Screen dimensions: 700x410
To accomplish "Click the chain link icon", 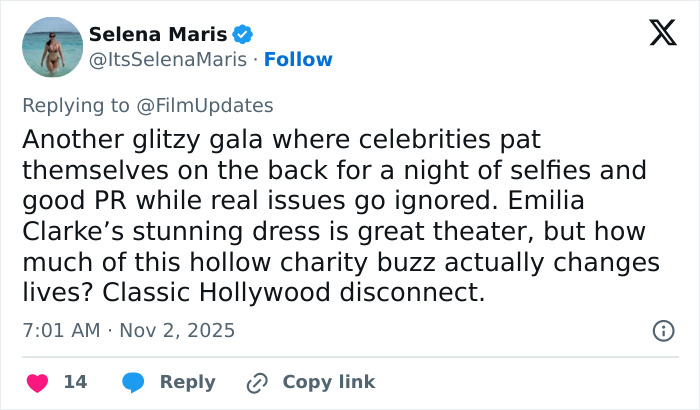I will (x=258, y=382).
